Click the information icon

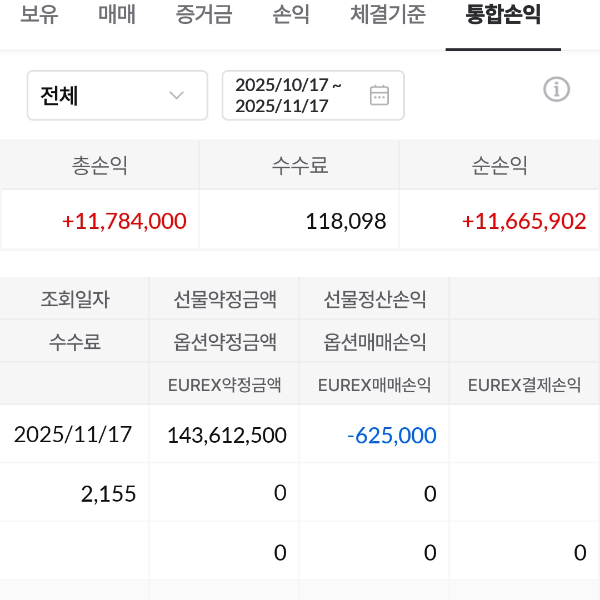tap(556, 90)
